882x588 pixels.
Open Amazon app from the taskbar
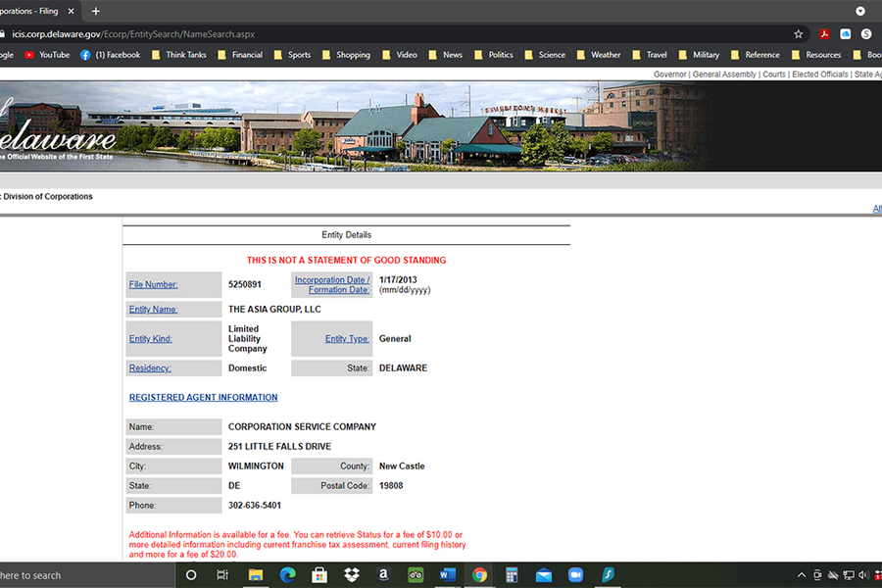coord(382,575)
